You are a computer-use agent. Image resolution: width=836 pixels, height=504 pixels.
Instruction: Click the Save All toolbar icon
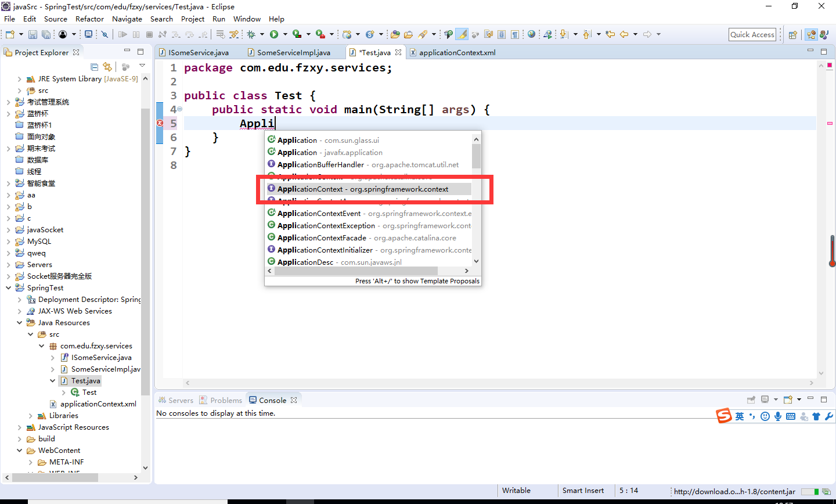pos(46,35)
